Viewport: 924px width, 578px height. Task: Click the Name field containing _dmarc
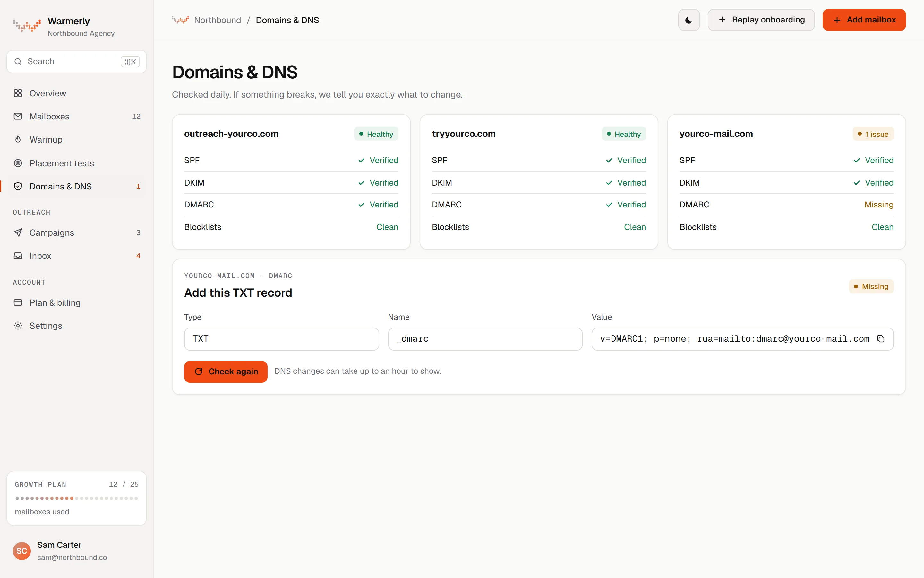(485, 339)
